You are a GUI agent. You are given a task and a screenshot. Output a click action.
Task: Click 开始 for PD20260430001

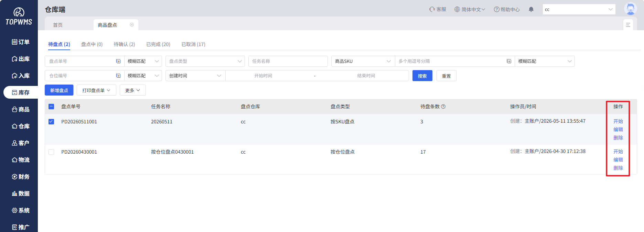(x=618, y=152)
